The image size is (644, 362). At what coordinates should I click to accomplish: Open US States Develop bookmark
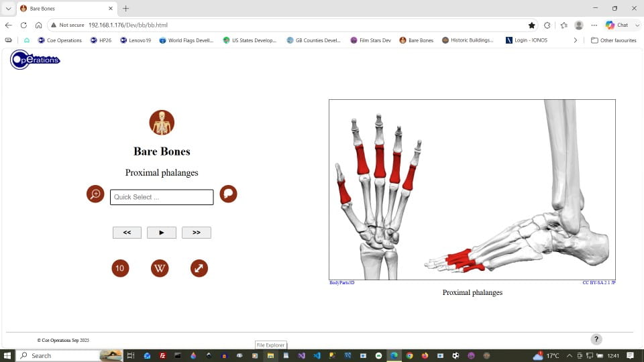(250, 40)
